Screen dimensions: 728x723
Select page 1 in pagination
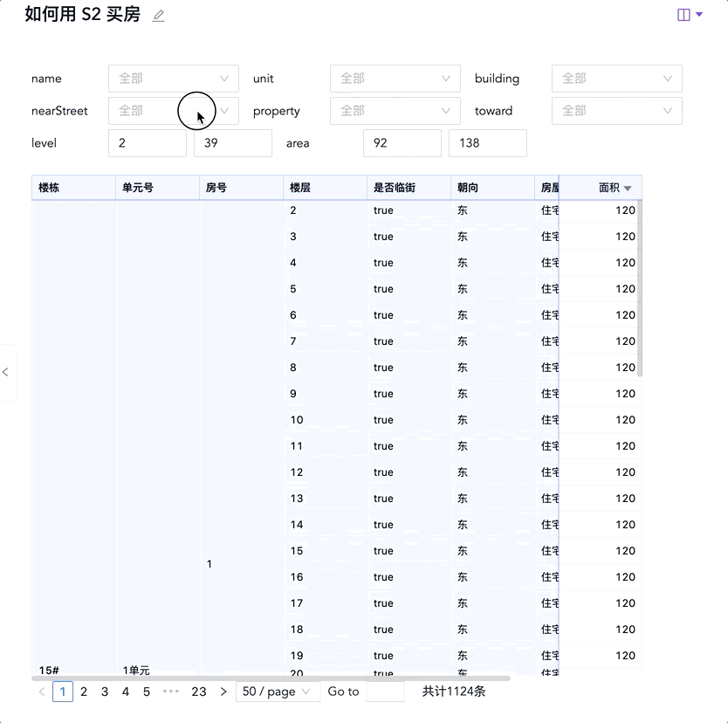click(63, 692)
